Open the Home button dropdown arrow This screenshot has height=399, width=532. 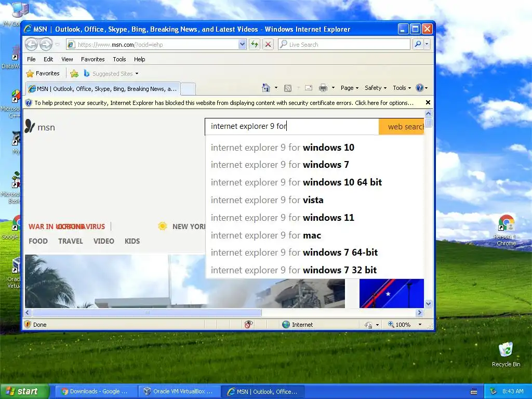[276, 88]
